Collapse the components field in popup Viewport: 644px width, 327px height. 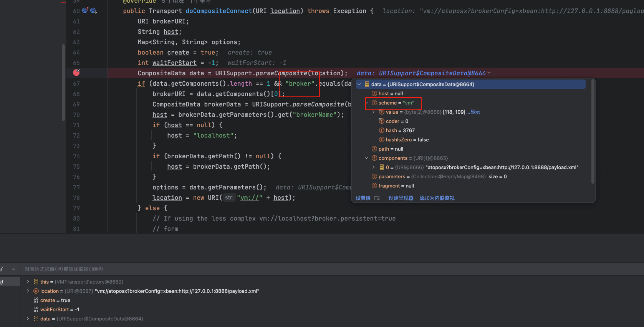coord(366,158)
